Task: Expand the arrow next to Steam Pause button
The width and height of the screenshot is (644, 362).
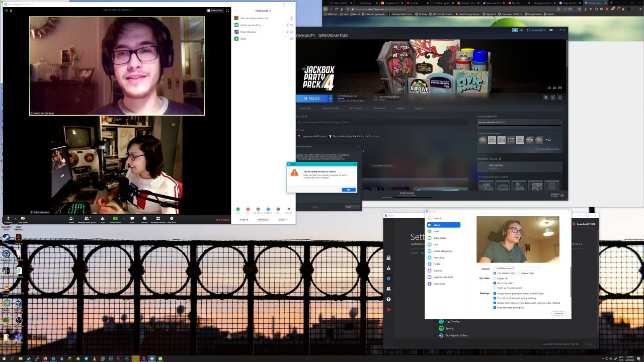Action: coord(330,99)
